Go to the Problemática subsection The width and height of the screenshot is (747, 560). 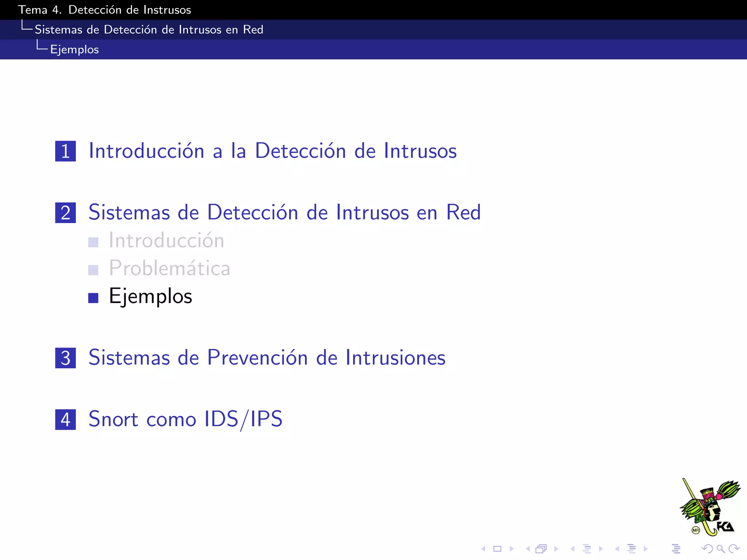click(170, 268)
